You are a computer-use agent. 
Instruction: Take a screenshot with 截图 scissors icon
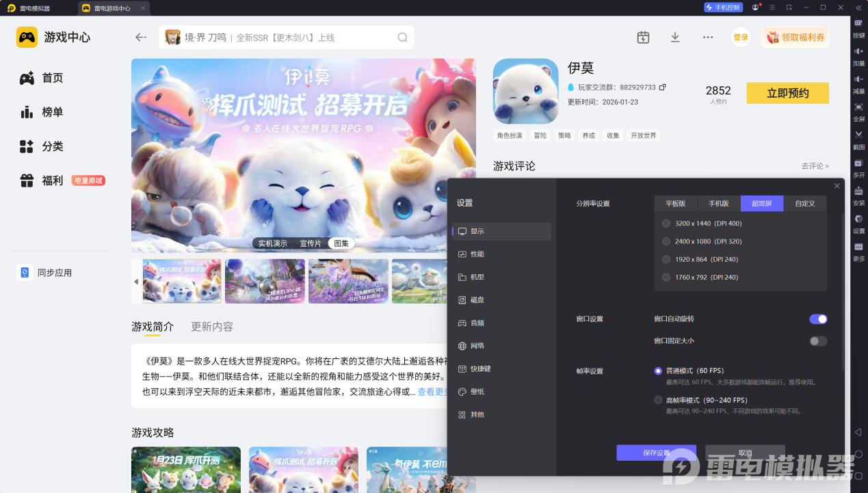tap(858, 135)
